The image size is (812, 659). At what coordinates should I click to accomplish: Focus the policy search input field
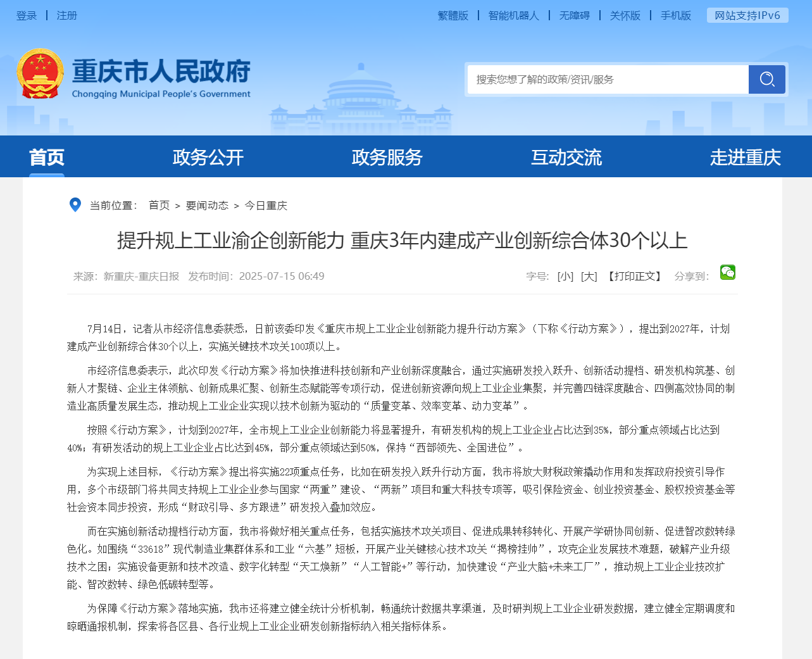pyautogui.click(x=608, y=79)
